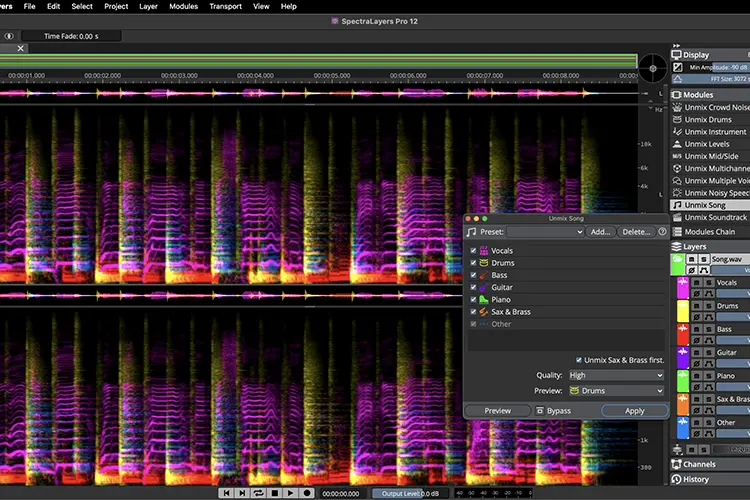Viewport: 750px width, 500px height.
Task: Click Preview button in Unmix Song dialog
Action: [x=497, y=411]
